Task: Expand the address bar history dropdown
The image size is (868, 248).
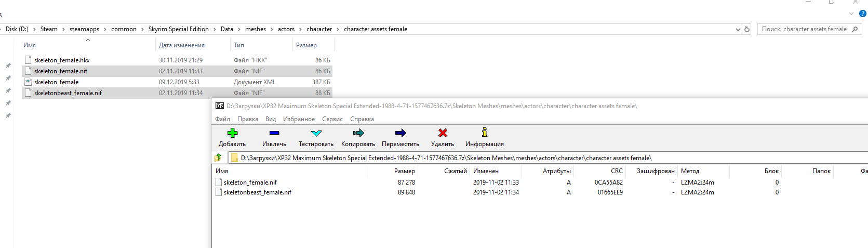Action: (x=738, y=29)
